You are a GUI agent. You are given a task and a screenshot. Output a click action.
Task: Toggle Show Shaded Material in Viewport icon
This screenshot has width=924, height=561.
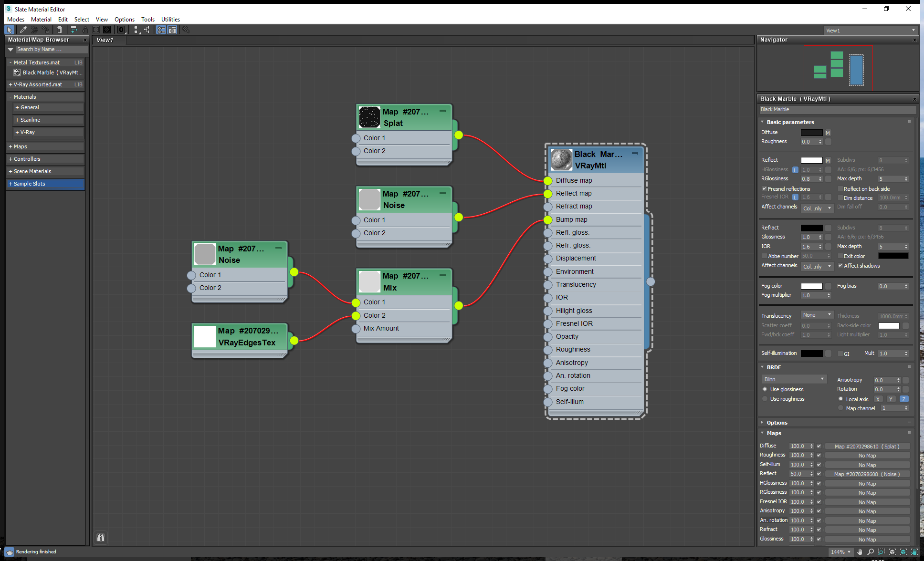(x=96, y=30)
